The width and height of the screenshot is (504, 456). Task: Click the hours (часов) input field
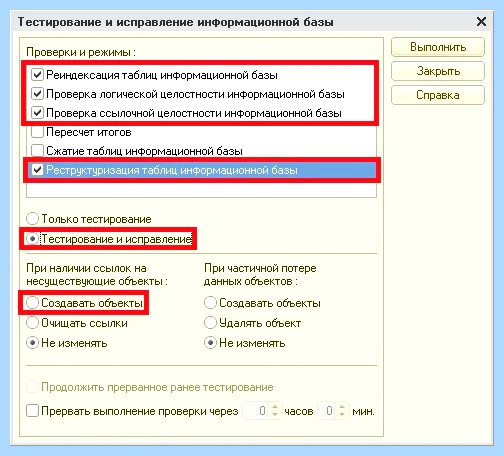coord(256,411)
